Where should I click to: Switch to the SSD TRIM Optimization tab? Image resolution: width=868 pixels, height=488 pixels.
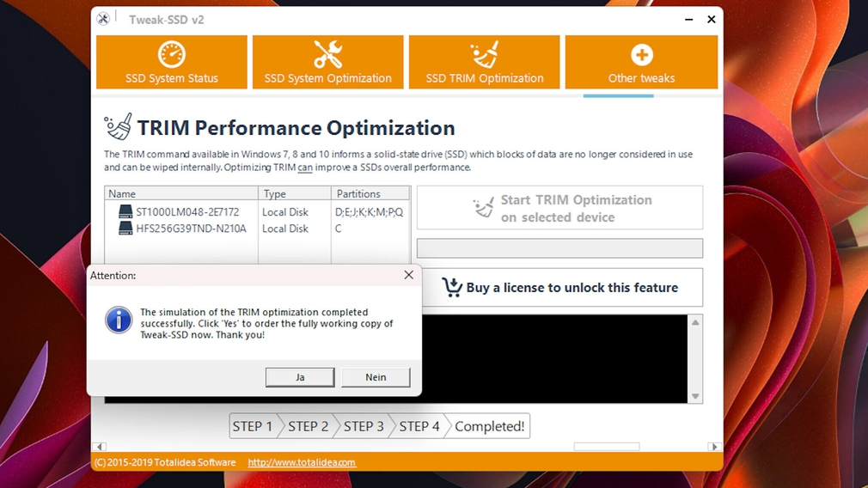pyautogui.click(x=485, y=62)
